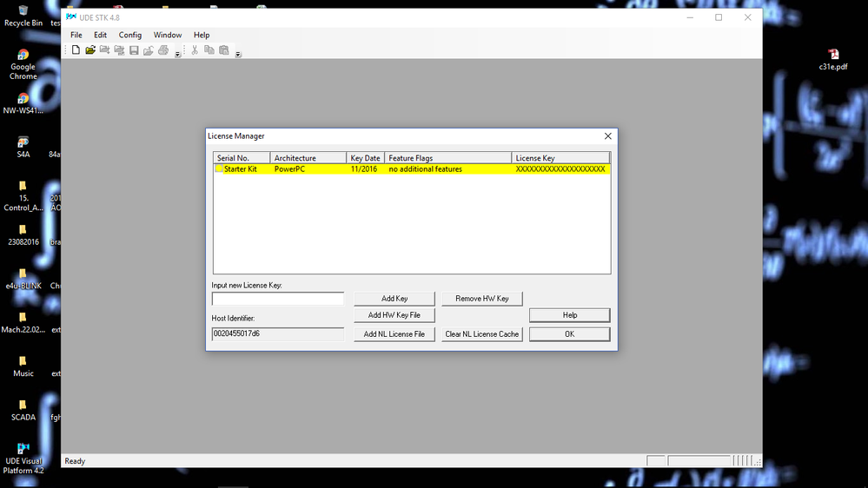
Task: Select the PowerPC architecture cell
Action: click(x=289, y=169)
